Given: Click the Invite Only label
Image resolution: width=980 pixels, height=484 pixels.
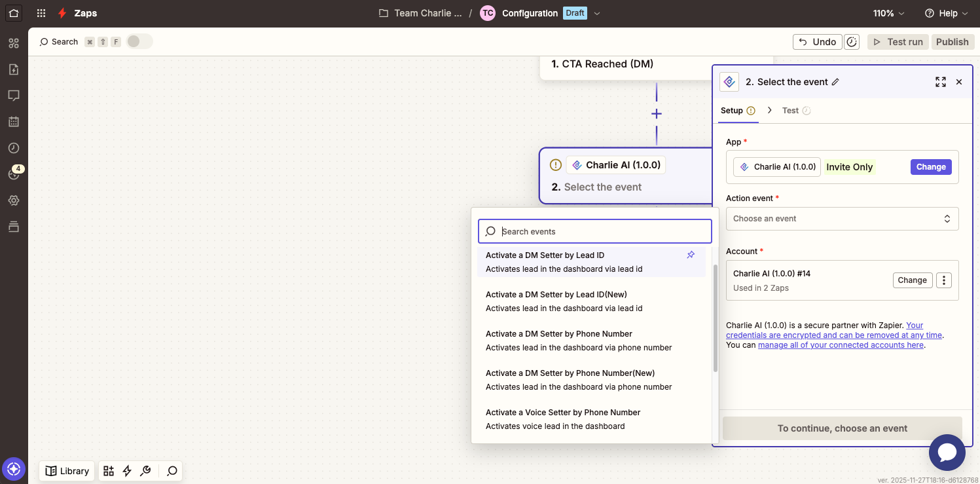Looking at the screenshot, I should pos(849,167).
